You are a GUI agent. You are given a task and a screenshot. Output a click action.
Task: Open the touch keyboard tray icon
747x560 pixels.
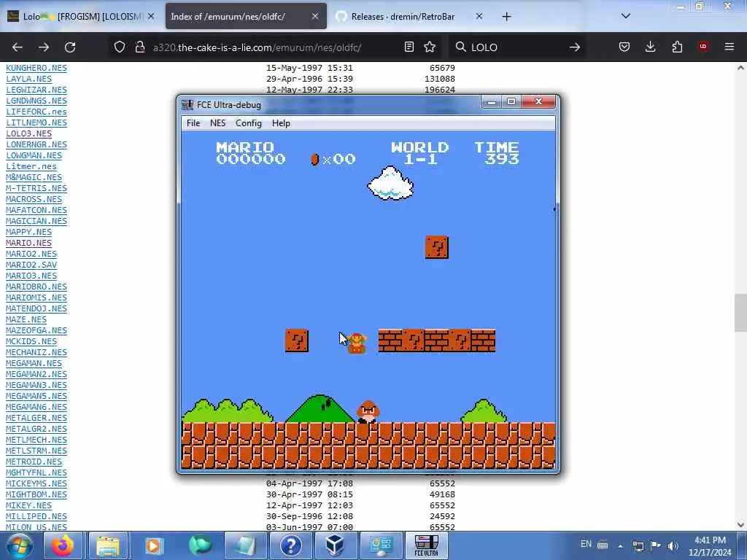click(602, 545)
